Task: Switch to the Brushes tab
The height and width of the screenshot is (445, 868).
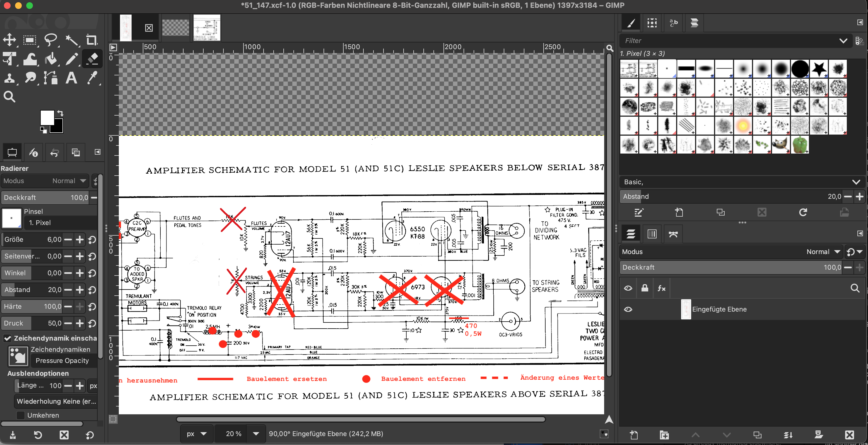Action: [631, 23]
